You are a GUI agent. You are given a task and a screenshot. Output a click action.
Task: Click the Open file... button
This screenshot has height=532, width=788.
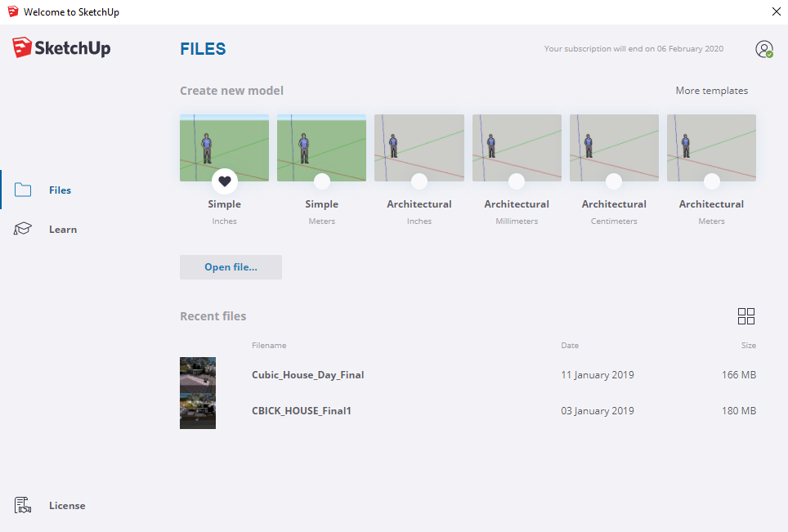(231, 266)
